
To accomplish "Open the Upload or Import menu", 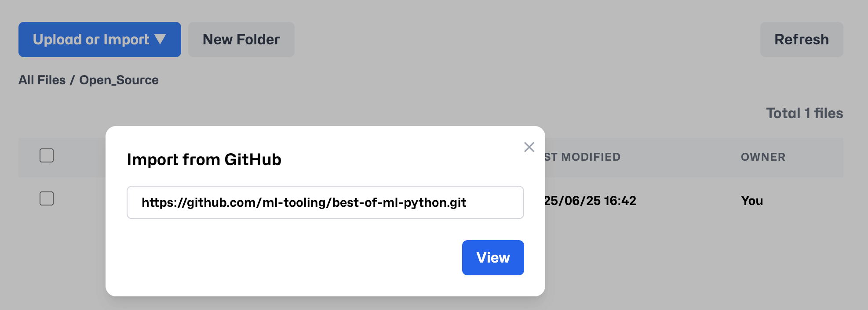I will point(99,40).
